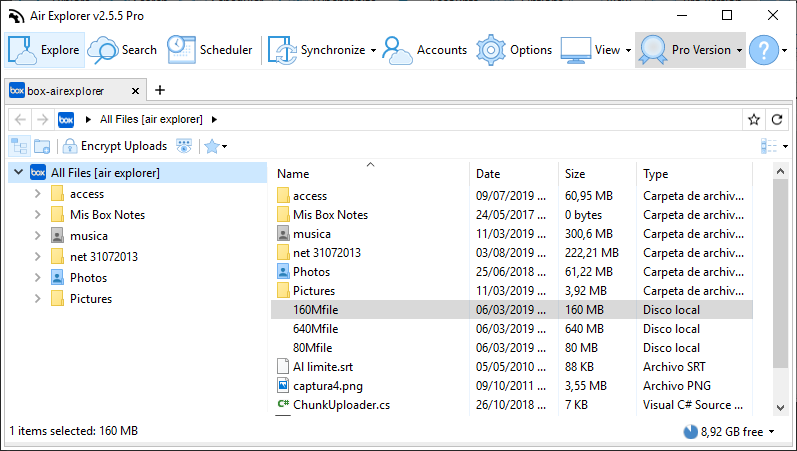Expand the net 31072013 tree folder

point(37,257)
